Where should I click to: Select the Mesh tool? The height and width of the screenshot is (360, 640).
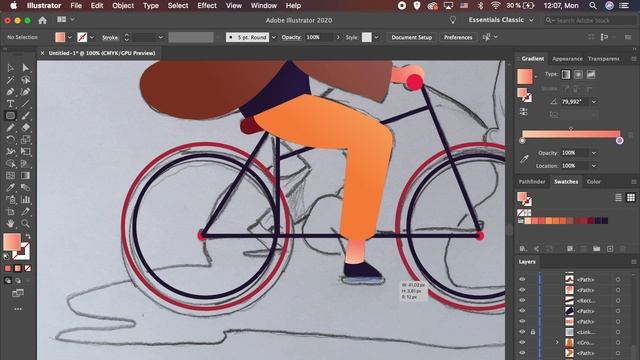tap(10, 176)
